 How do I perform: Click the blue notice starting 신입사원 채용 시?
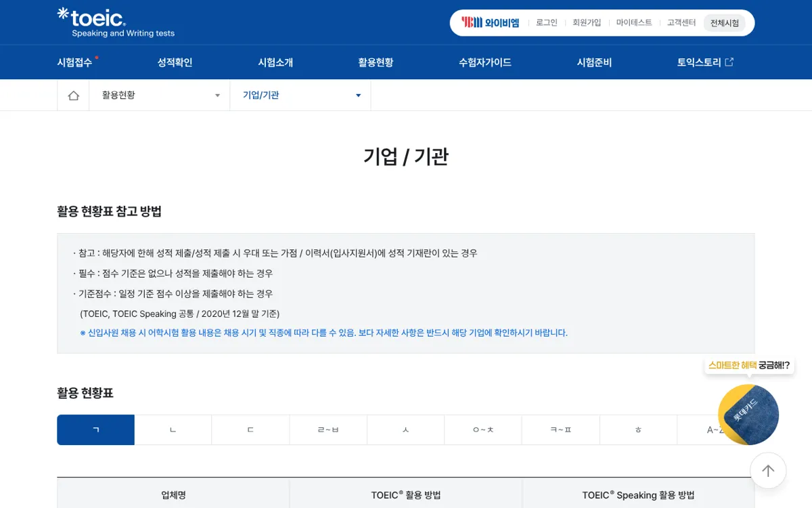pyautogui.click(x=323, y=333)
